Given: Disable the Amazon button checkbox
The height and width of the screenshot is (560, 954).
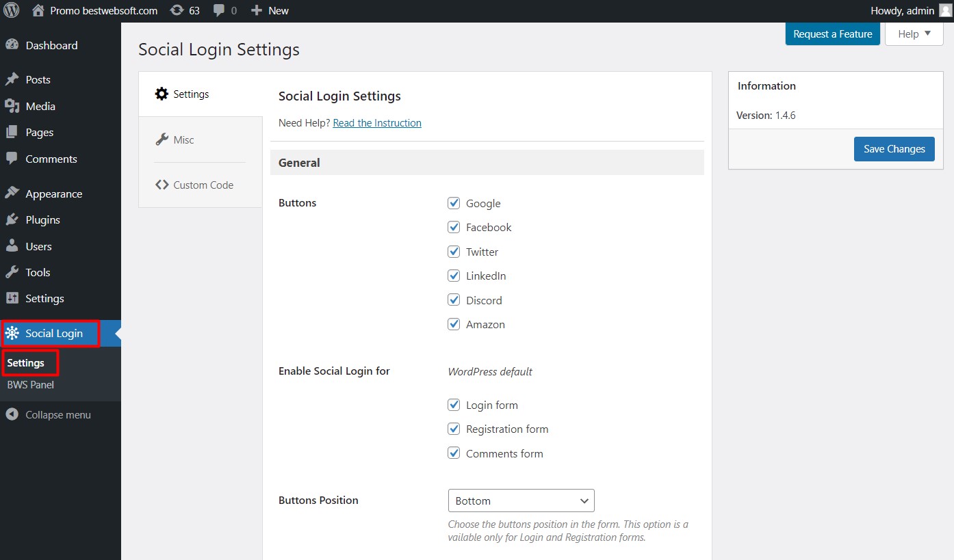Looking at the screenshot, I should [454, 324].
